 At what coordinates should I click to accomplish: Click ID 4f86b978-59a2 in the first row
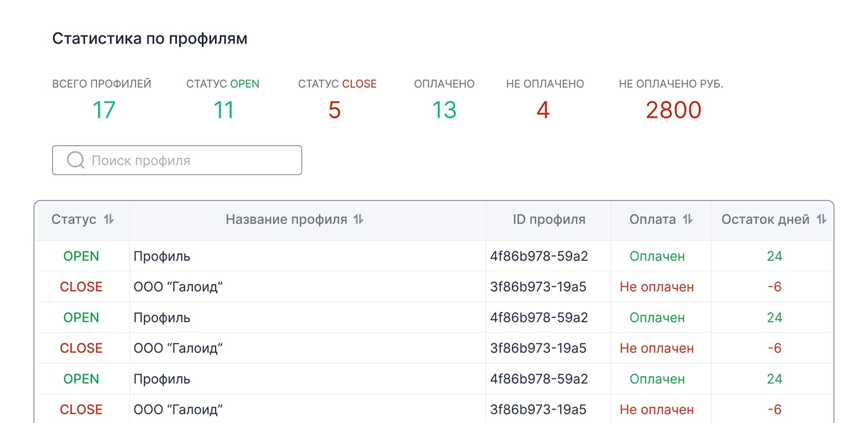click(539, 256)
